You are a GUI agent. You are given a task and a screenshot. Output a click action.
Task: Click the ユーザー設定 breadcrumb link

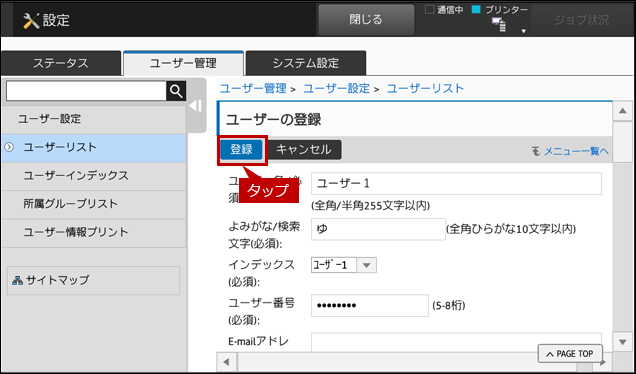(337, 88)
